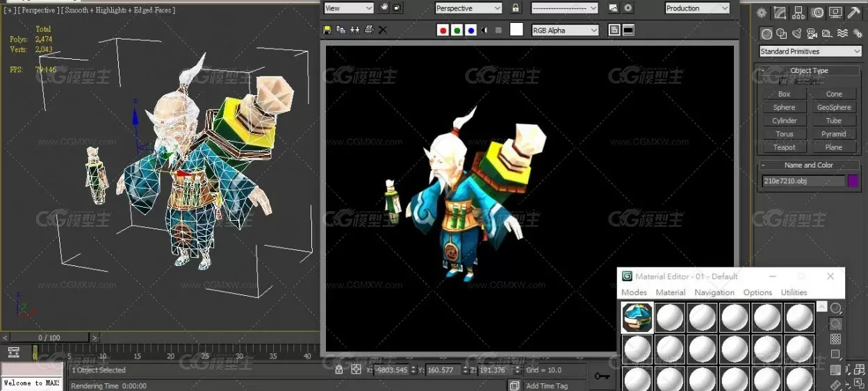Screen dimensions: 868x391
Task: Select the Systems gears category icon
Action: coord(857,33)
